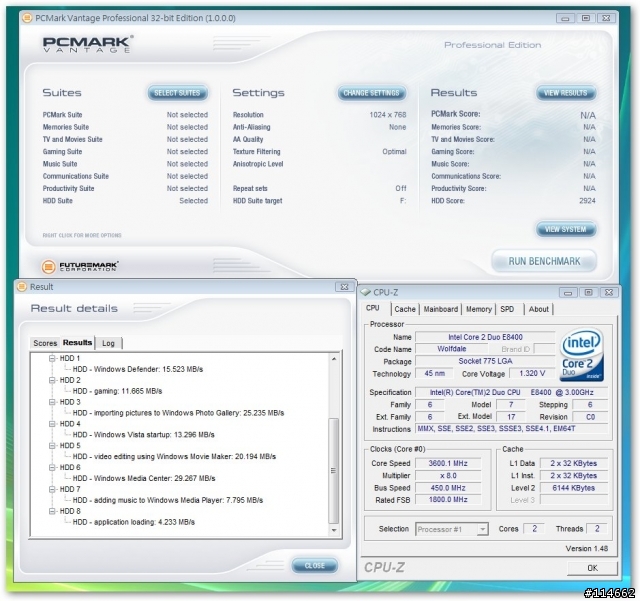Click the results list scrollbar thumb
Viewport: 640px width, 601px height.
(x=334, y=470)
